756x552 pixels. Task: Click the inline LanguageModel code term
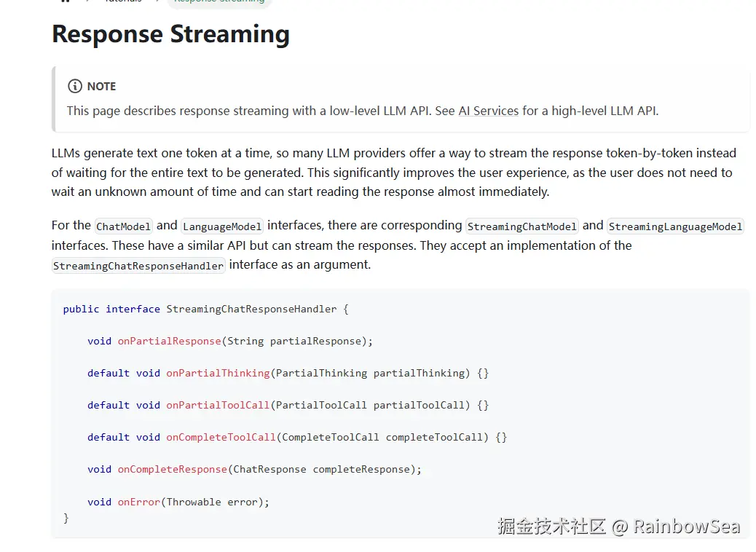pyautogui.click(x=222, y=226)
